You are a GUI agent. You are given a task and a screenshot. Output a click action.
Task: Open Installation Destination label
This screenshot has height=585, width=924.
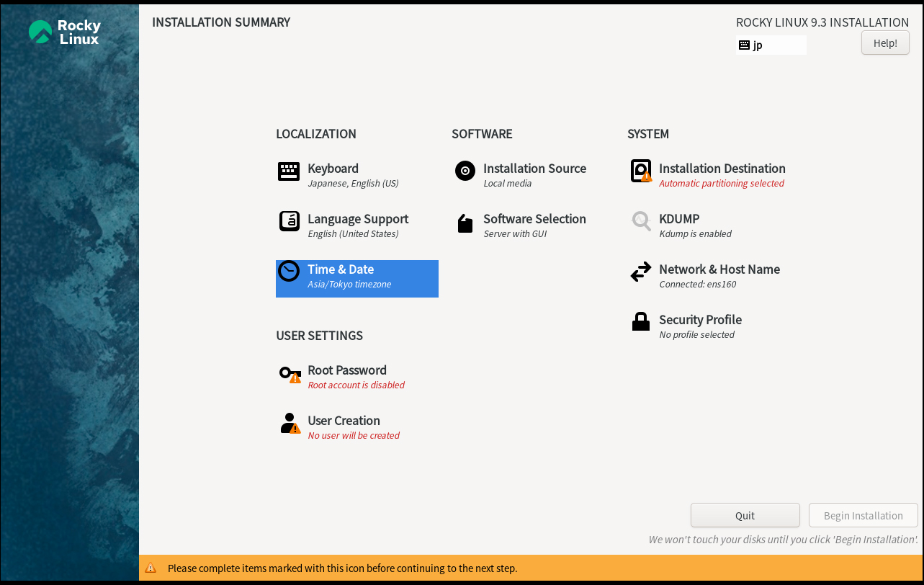pyautogui.click(x=722, y=169)
